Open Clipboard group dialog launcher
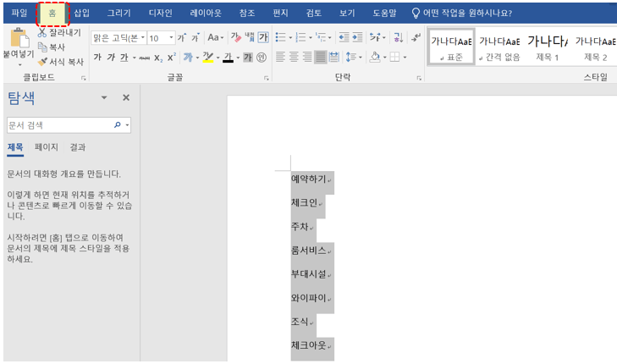Screen dimensions: 617x364 (x=84, y=79)
